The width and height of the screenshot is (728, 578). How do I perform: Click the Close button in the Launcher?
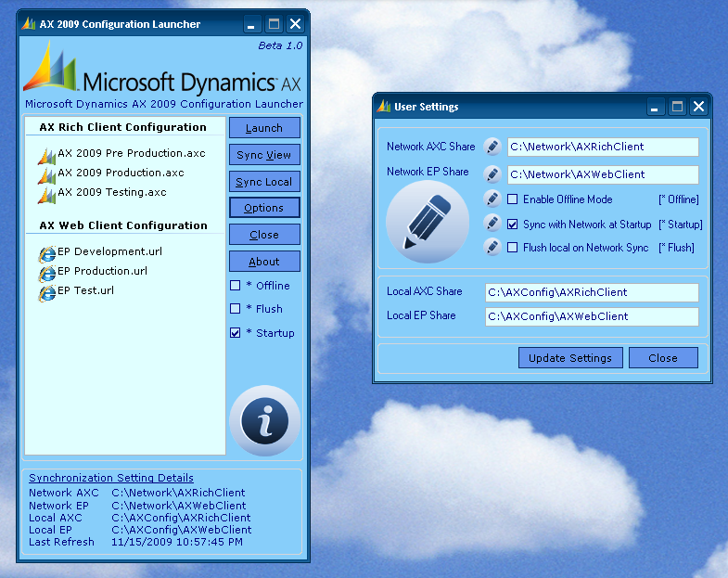(x=264, y=235)
